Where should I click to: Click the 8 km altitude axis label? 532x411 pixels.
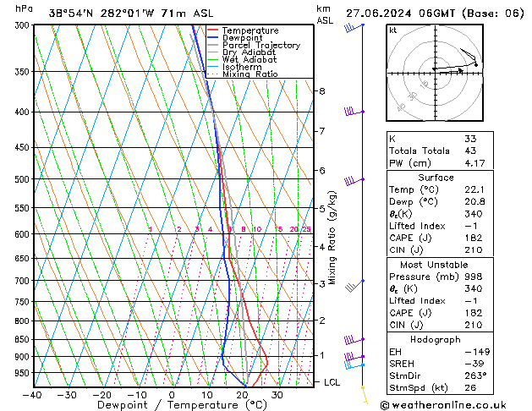pyautogui.click(x=321, y=90)
